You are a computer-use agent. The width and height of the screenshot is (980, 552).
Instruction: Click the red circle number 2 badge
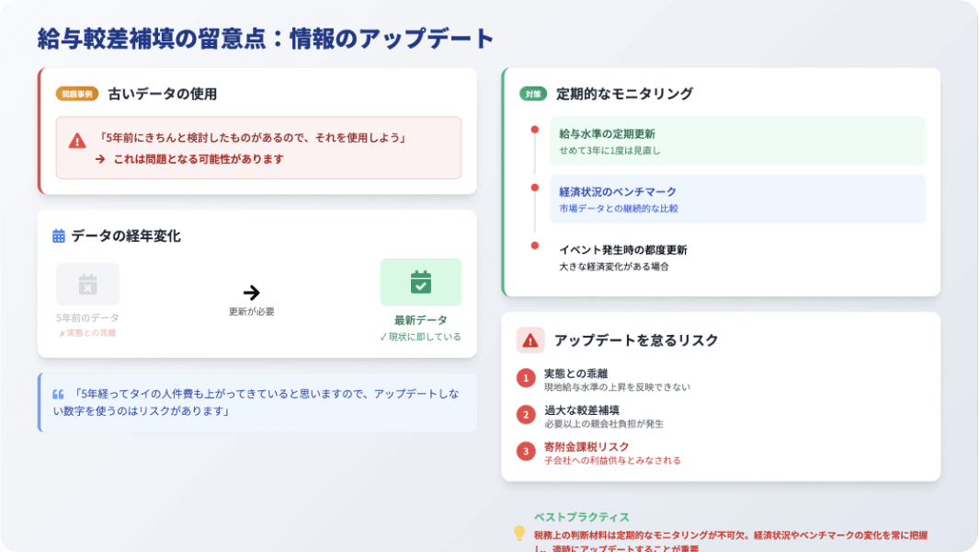point(526,415)
